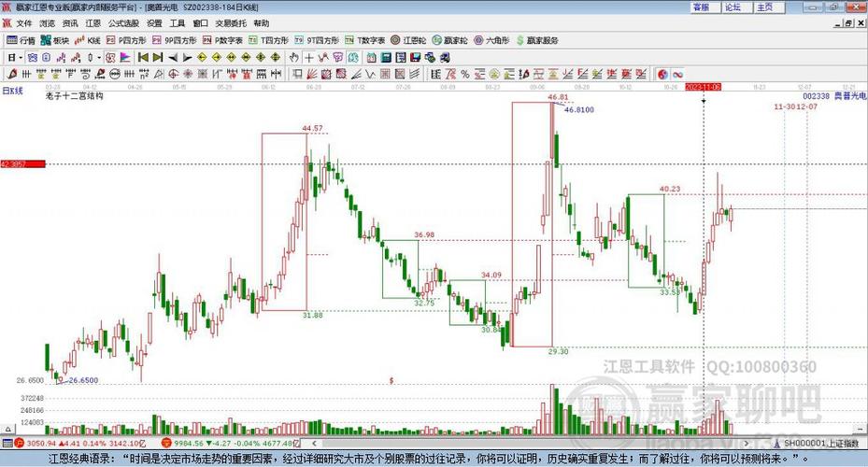Click the 002338 stock code
This screenshot has height=467, width=868.
click(817, 96)
